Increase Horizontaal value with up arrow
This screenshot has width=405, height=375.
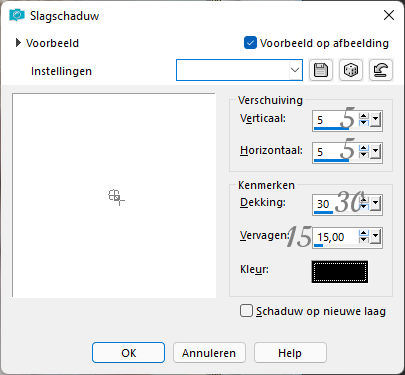click(x=364, y=148)
